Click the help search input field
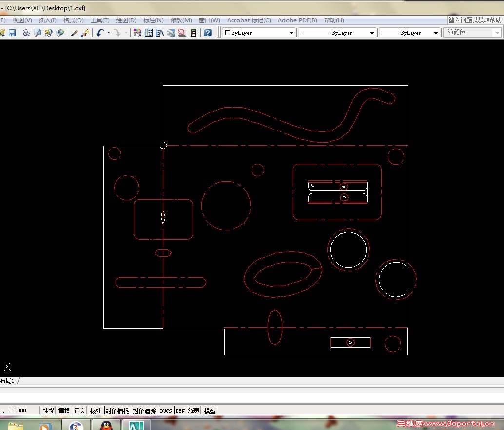This screenshot has height=430, width=504. pyautogui.click(x=475, y=20)
